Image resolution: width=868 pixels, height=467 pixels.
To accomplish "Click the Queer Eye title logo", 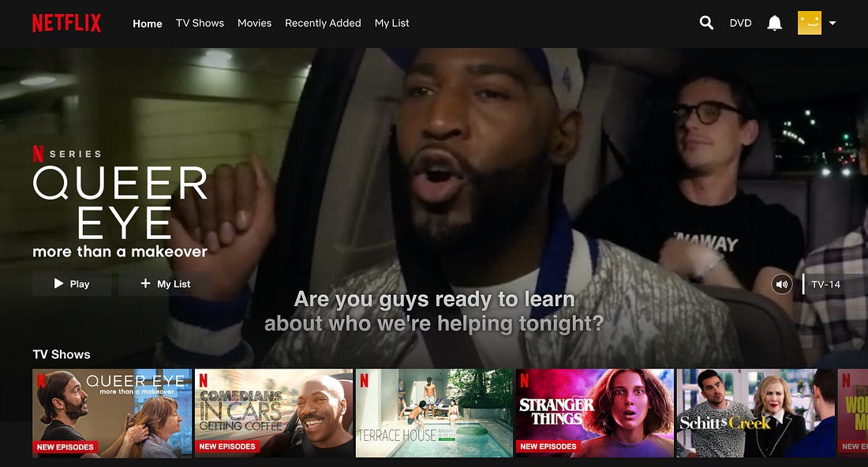I will (x=120, y=202).
